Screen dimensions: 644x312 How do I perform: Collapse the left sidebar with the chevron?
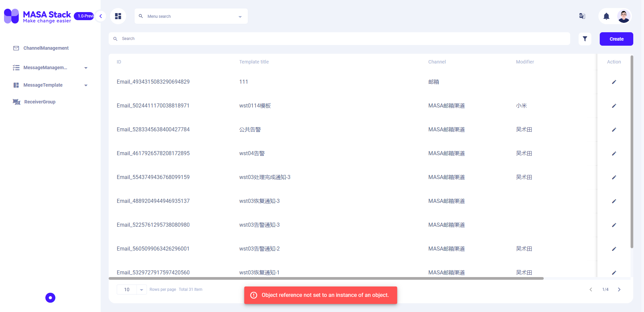[100, 16]
